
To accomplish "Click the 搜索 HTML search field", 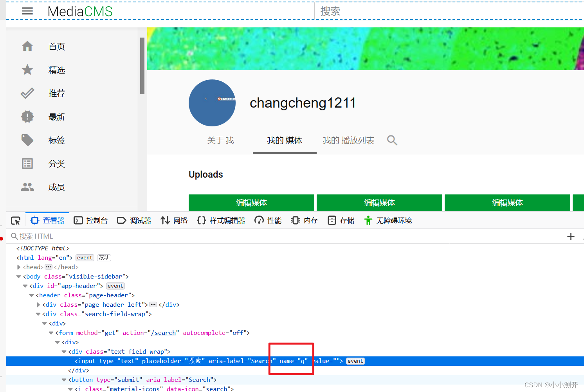I will (284, 236).
